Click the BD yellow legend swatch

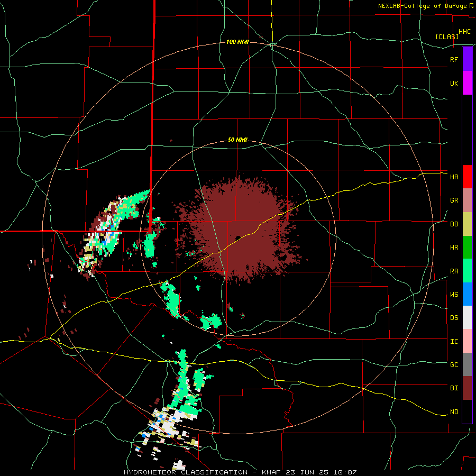(467, 224)
